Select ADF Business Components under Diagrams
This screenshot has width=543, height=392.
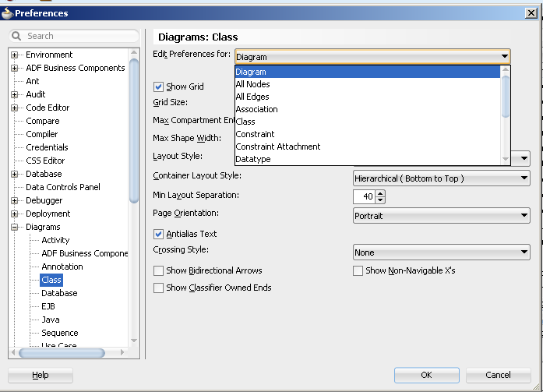pyautogui.click(x=84, y=253)
